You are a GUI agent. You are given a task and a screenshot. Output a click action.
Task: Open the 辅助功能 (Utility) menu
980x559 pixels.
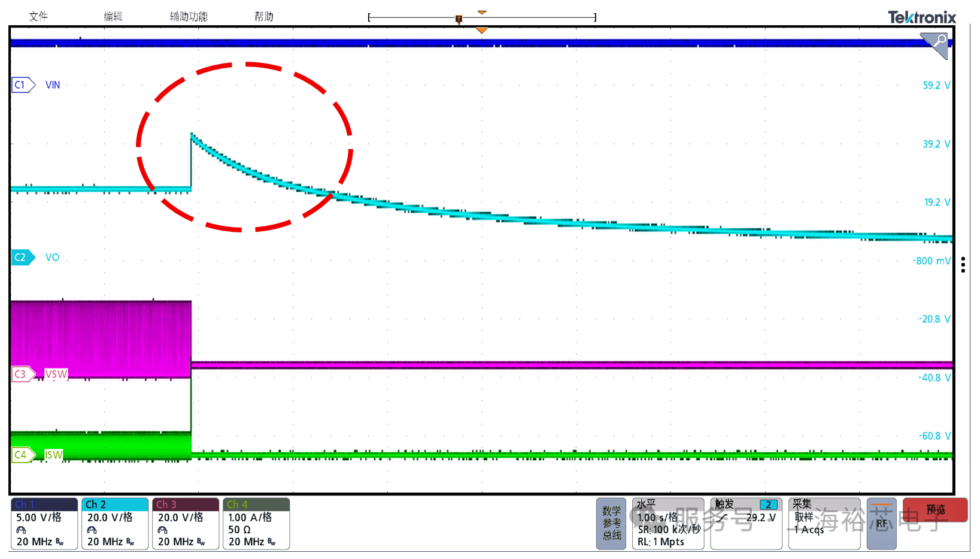(x=189, y=16)
